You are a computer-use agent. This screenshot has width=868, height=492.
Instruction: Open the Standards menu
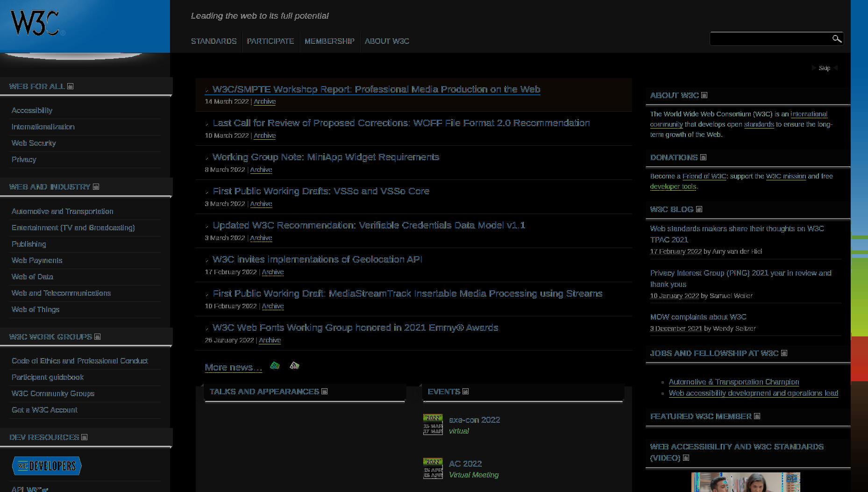(214, 41)
